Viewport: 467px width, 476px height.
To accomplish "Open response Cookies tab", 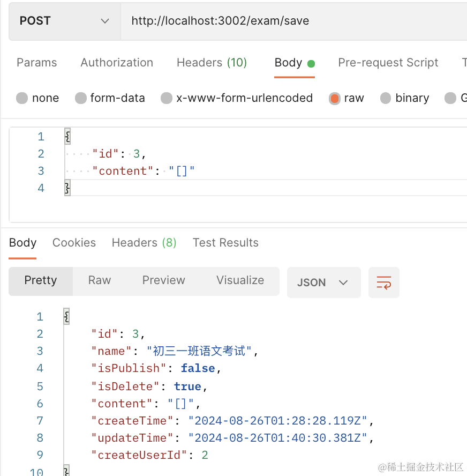I will coord(74,243).
